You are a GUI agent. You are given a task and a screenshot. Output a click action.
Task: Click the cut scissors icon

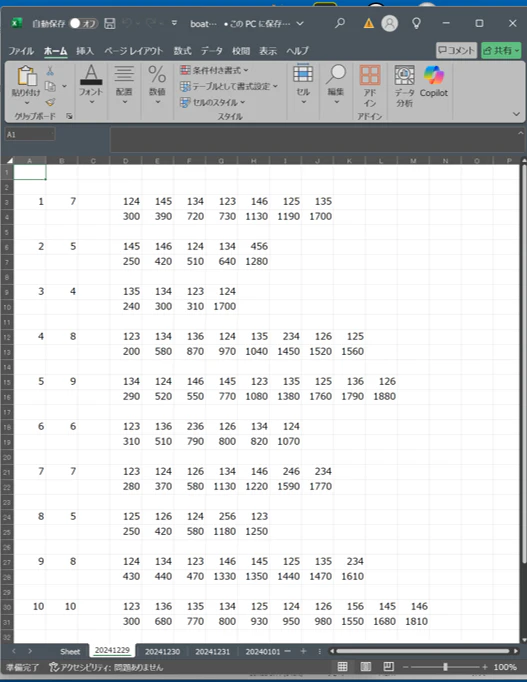tap(50, 71)
